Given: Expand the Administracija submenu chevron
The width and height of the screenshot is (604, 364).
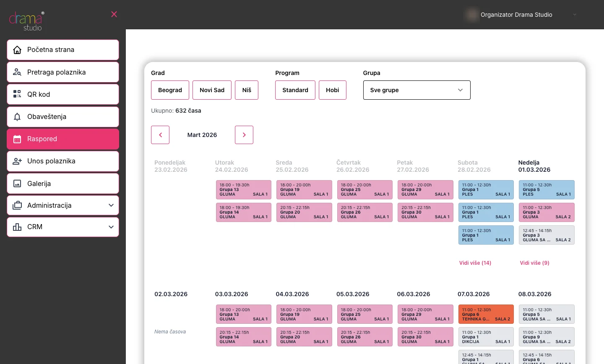Looking at the screenshot, I should [111, 205].
